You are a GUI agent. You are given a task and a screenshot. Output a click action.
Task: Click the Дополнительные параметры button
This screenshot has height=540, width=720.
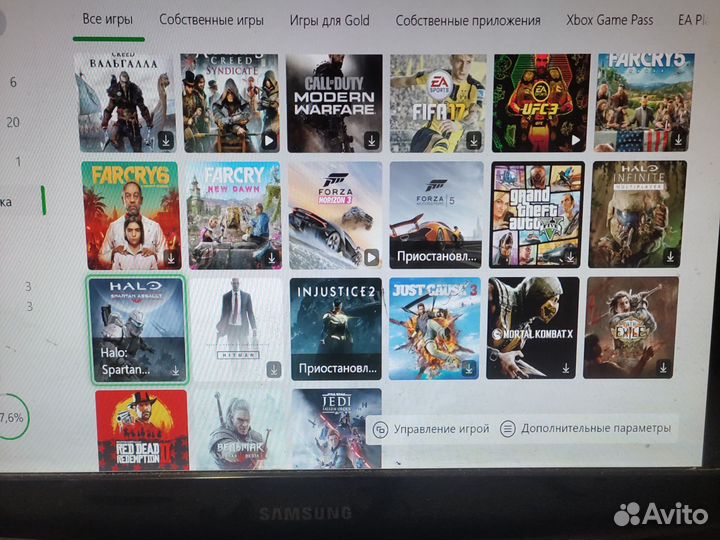[x=586, y=428]
